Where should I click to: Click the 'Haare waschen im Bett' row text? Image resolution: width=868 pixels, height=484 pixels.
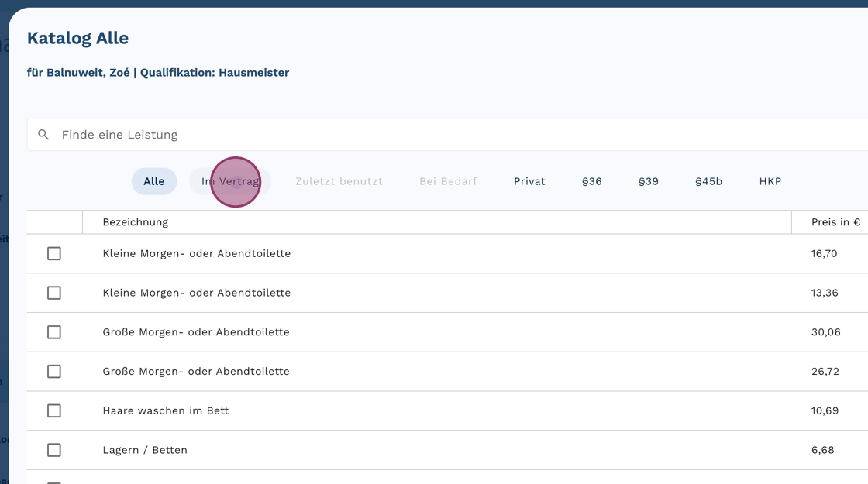[166, 410]
